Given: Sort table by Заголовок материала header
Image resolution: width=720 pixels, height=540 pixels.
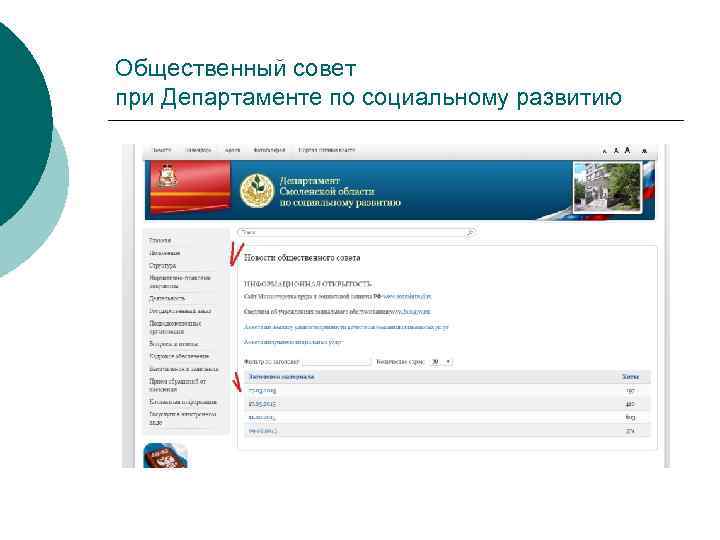Looking at the screenshot, I should (x=281, y=377).
